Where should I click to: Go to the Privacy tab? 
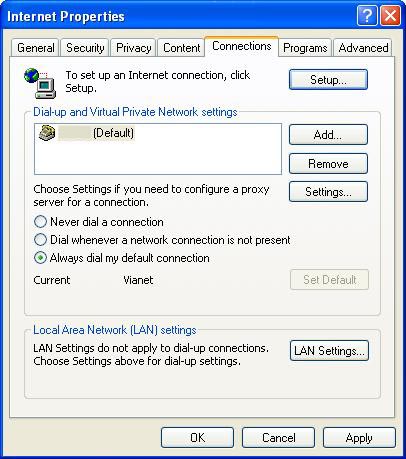coord(133,48)
